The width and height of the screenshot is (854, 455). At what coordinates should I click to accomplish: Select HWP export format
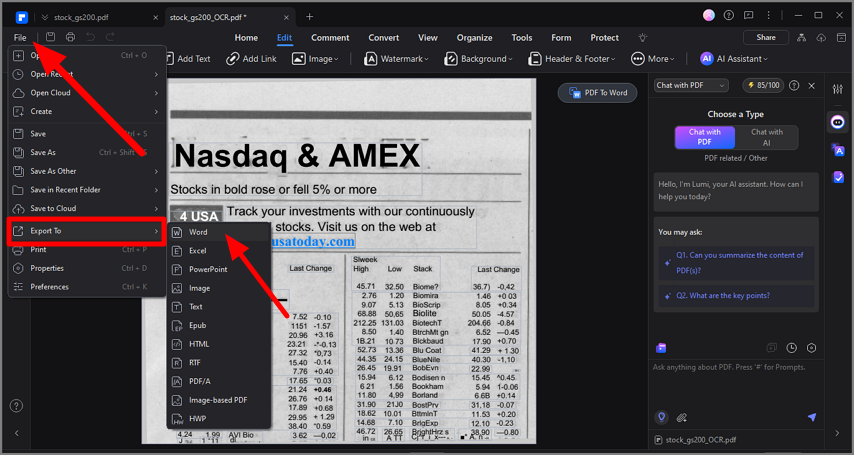tap(219, 418)
